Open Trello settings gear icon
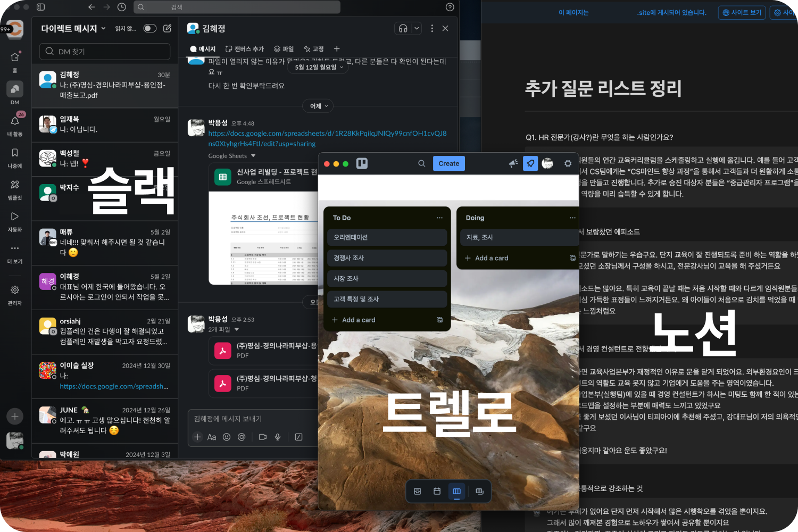Screen dimensions: 798x532 (568, 163)
